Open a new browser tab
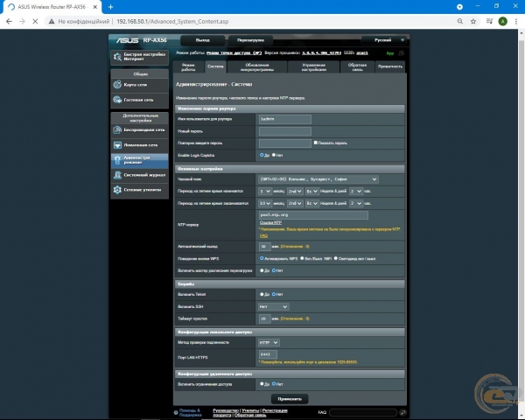525x420 pixels. (111, 7)
